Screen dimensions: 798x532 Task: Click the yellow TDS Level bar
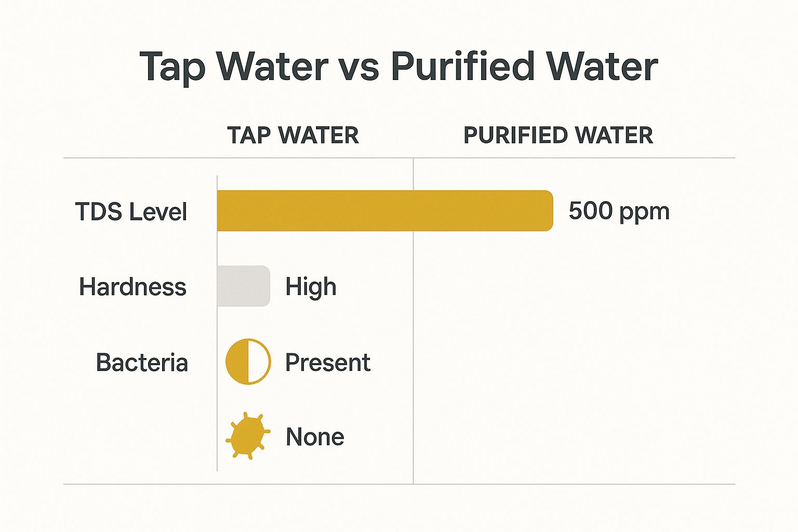pyautogui.click(x=384, y=210)
